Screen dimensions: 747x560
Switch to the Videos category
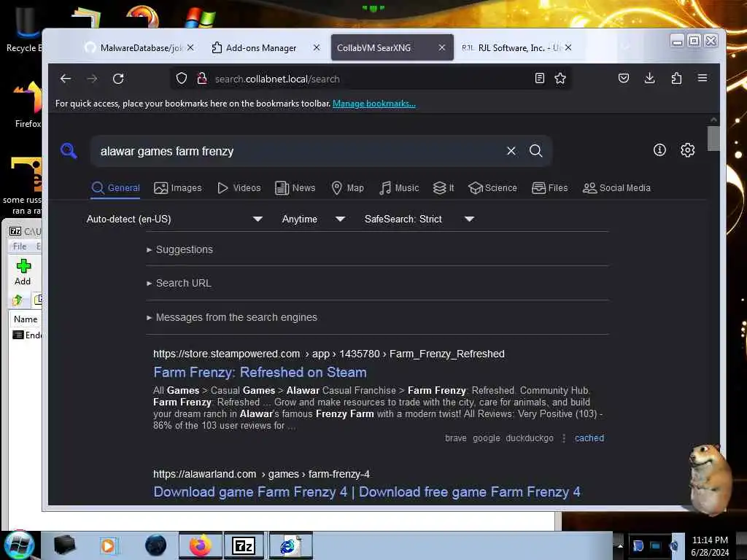(239, 188)
